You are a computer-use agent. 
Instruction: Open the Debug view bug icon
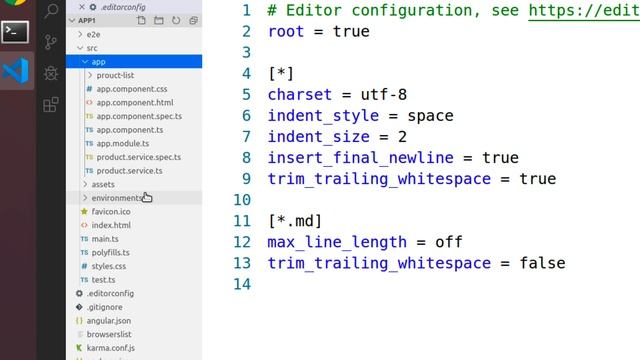pos(51,73)
